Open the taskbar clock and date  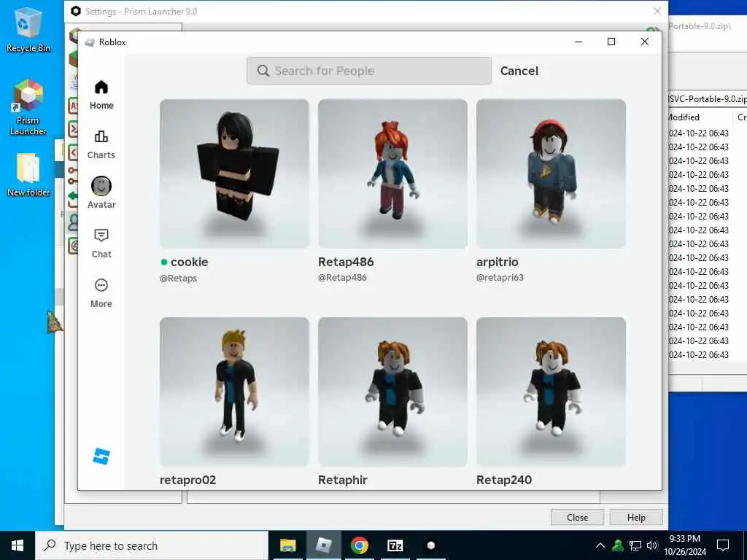(684, 545)
